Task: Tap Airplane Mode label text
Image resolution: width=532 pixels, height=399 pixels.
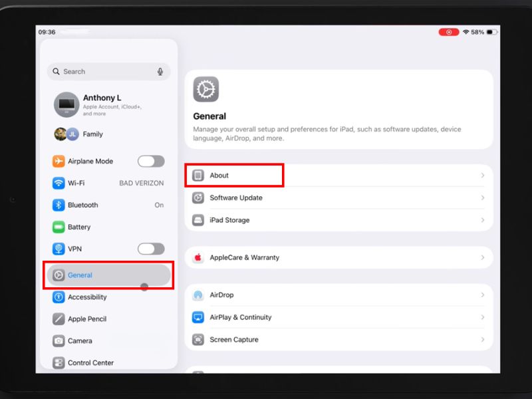Action: tap(90, 161)
